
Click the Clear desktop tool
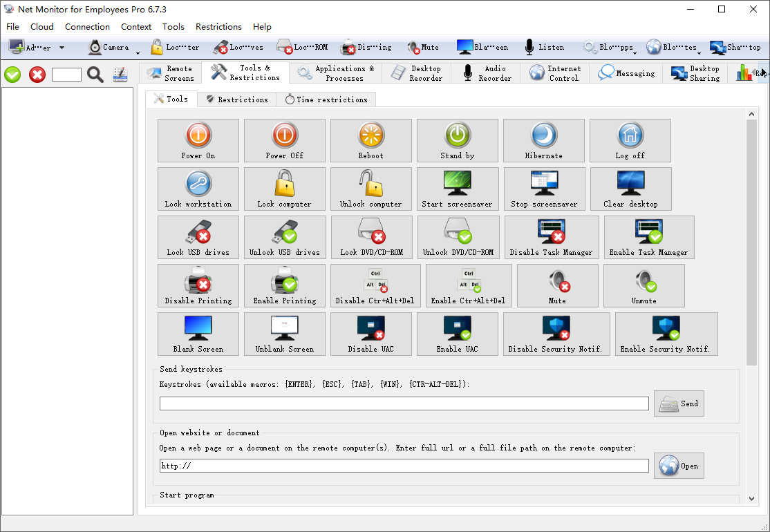[630, 189]
